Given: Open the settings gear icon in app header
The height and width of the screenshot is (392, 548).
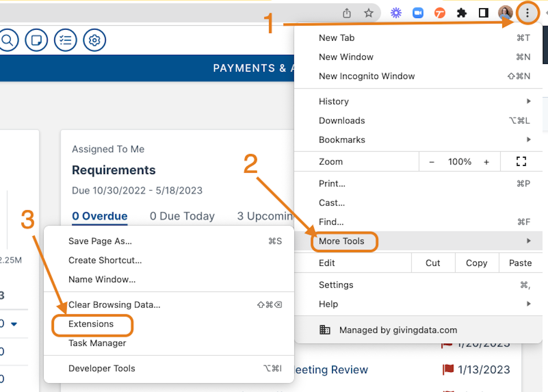Looking at the screenshot, I should (95, 40).
